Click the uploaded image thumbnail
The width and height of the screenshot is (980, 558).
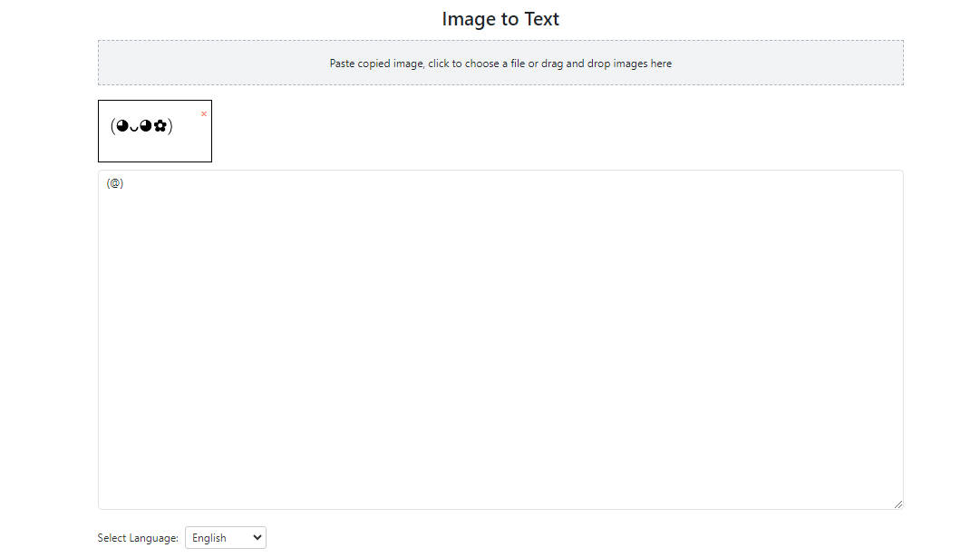pyautogui.click(x=154, y=130)
